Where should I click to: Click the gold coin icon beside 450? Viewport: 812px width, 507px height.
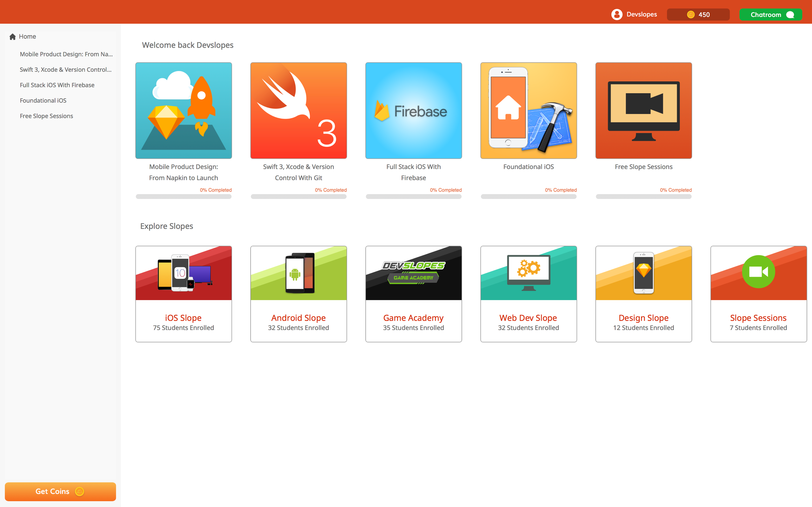[691, 15]
